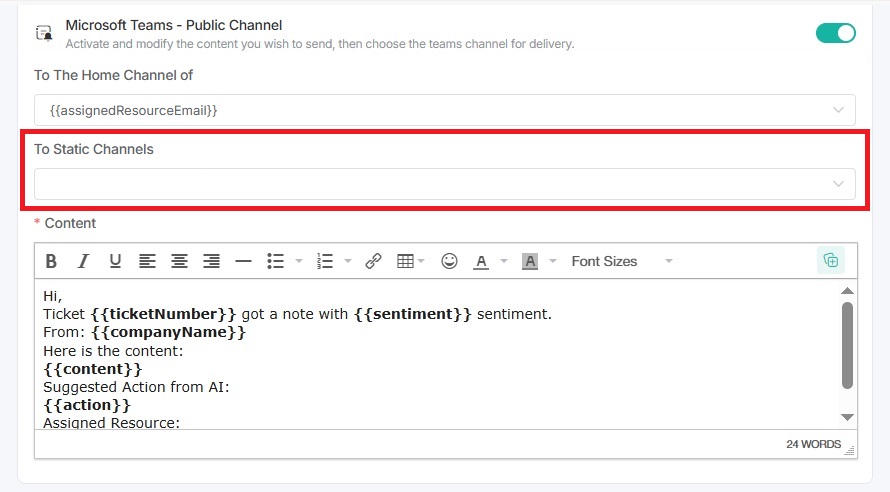890x492 pixels.
Task: Insert a table
Action: 405,261
